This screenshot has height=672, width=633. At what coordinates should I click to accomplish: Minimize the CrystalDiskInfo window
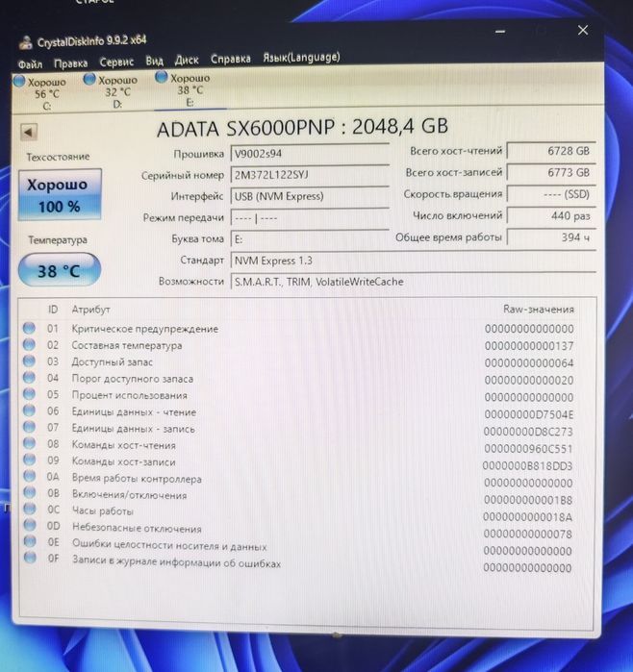pos(500,32)
